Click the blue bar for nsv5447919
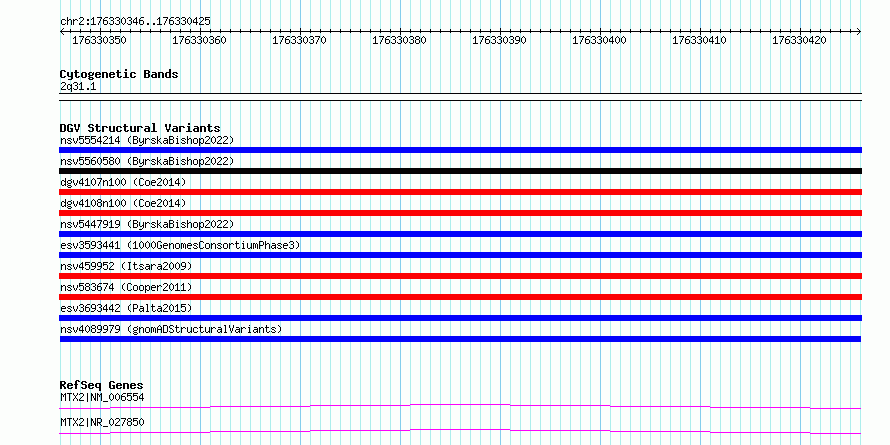Image resolution: width=890 pixels, height=445 pixels. point(460,234)
